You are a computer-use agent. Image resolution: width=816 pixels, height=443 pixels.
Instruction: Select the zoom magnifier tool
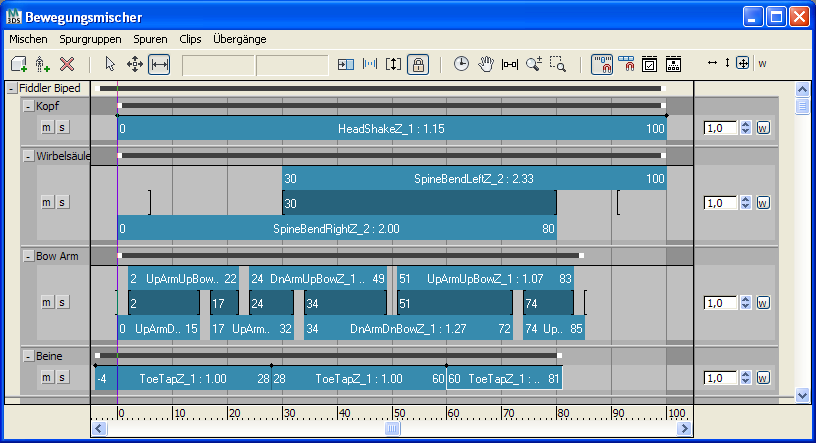(533, 65)
